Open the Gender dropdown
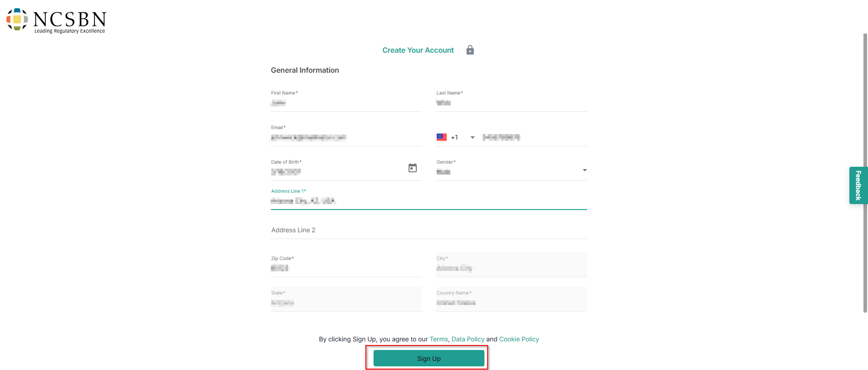Image resolution: width=868 pixels, height=370 pixels. click(x=584, y=170)
